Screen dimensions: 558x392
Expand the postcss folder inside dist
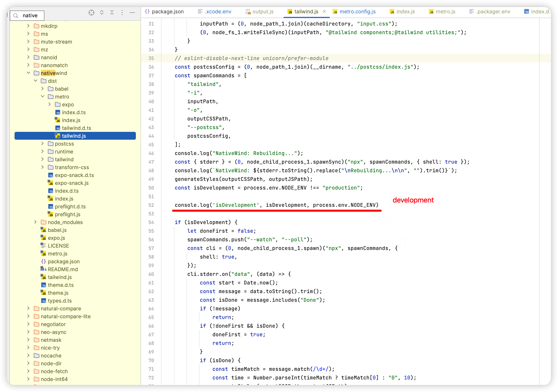(43, 144)
